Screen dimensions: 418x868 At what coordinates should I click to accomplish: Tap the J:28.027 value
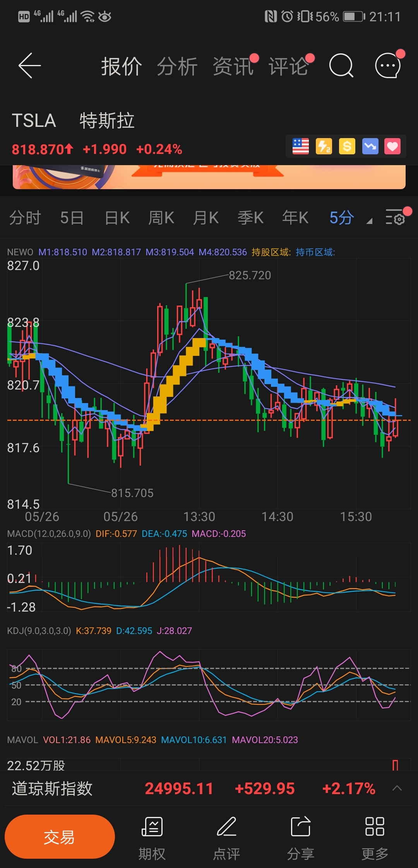coord(174,631)
